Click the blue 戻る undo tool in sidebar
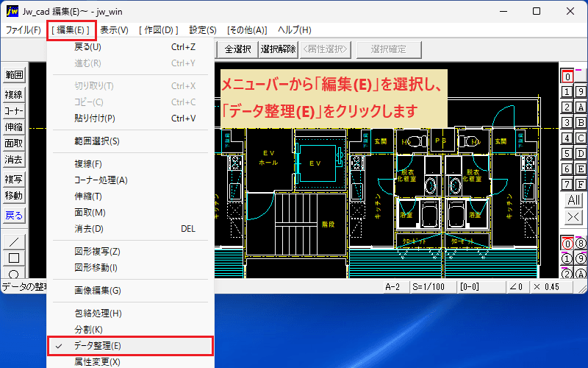 point(14,216)
